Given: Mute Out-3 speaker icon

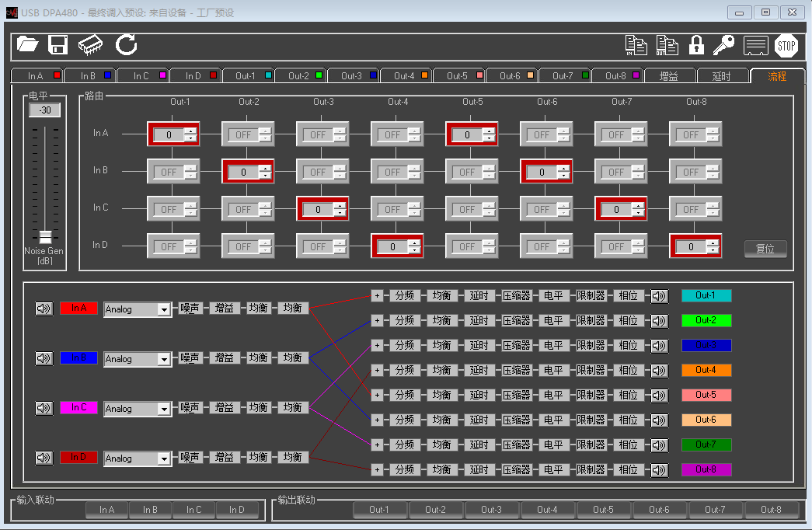Looking at the screenshot, I should (659, 346).
